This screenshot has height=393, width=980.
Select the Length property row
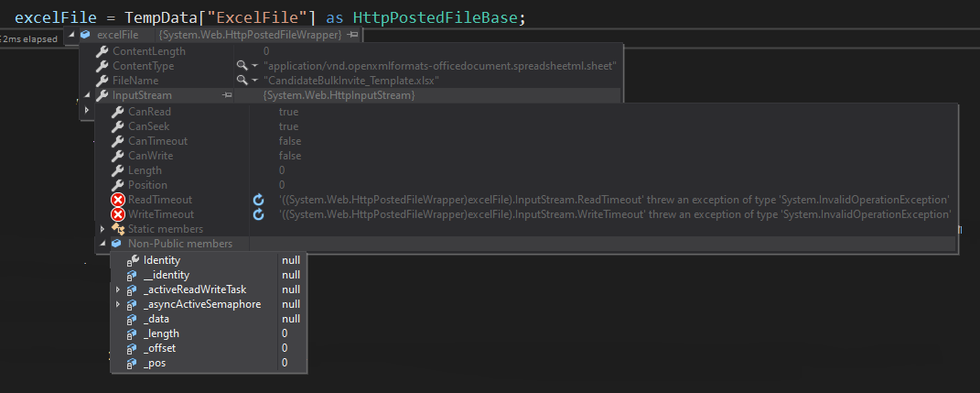click(x=525, y=170)
